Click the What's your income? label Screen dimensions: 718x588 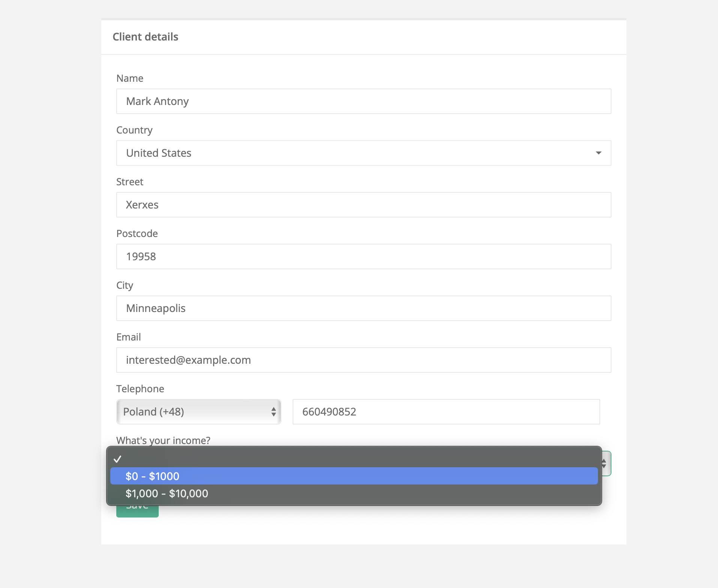point(163,440)
